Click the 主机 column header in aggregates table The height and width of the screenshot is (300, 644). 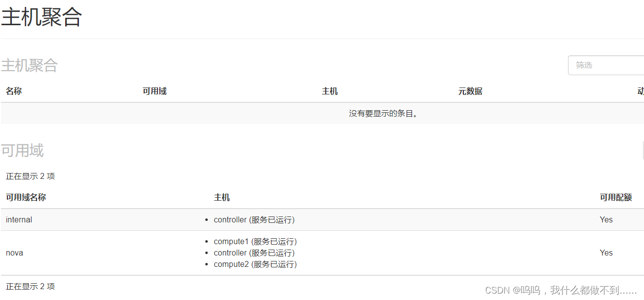[329, 91]
